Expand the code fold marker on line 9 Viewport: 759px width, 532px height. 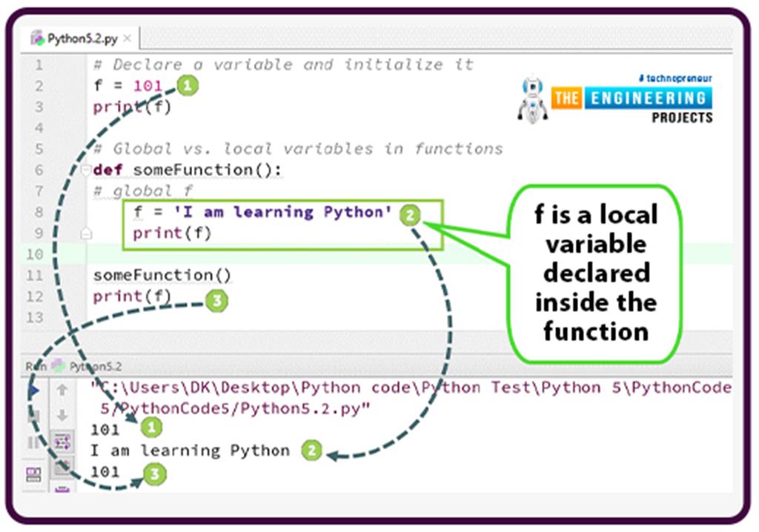coord(84,233)
